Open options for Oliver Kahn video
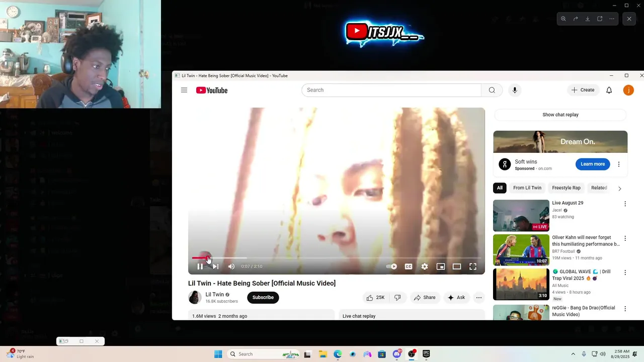 (625, 238)
